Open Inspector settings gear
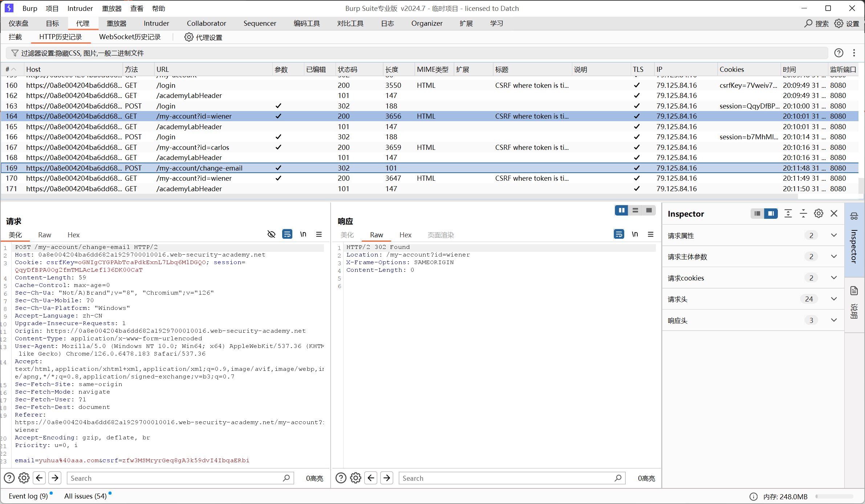Screen dimensions: 865x504 [x=819, y=213]
